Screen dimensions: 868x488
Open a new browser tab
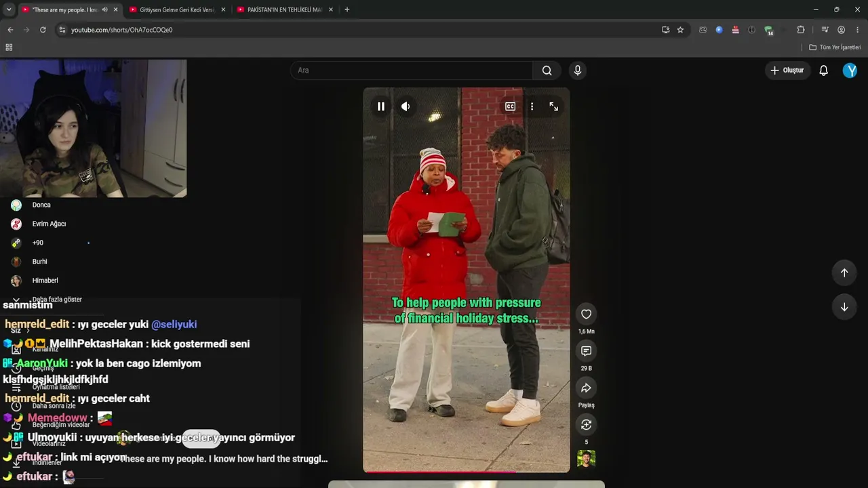pyautogui.click(x=347, y=9)
